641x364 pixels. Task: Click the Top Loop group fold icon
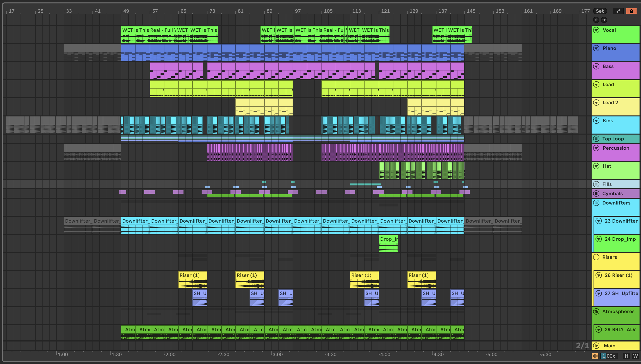(596, 139)
